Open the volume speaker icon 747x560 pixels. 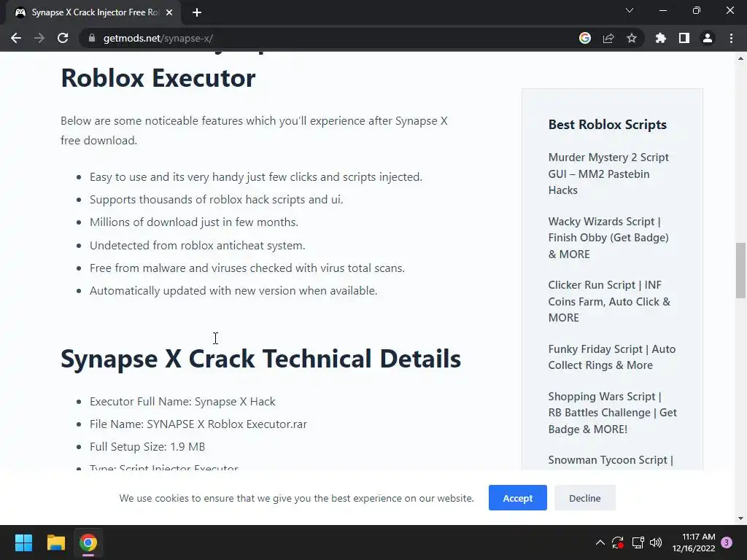[x=656, y=542]
